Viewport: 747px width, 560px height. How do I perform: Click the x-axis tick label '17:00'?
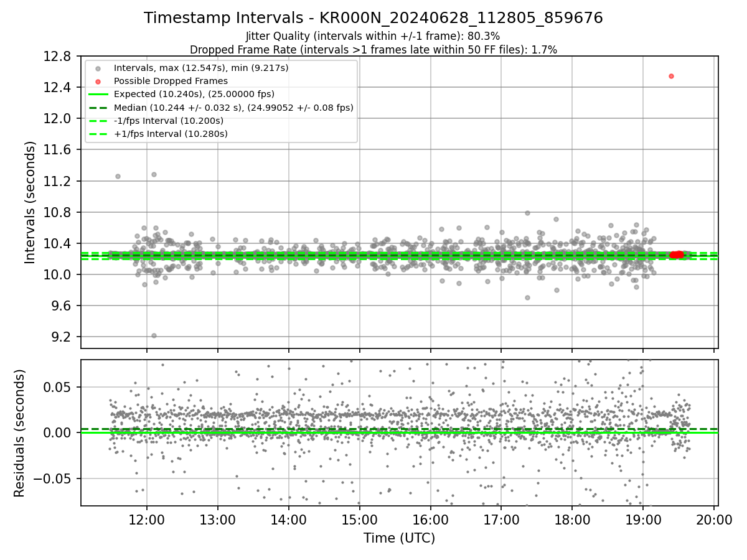502,520
